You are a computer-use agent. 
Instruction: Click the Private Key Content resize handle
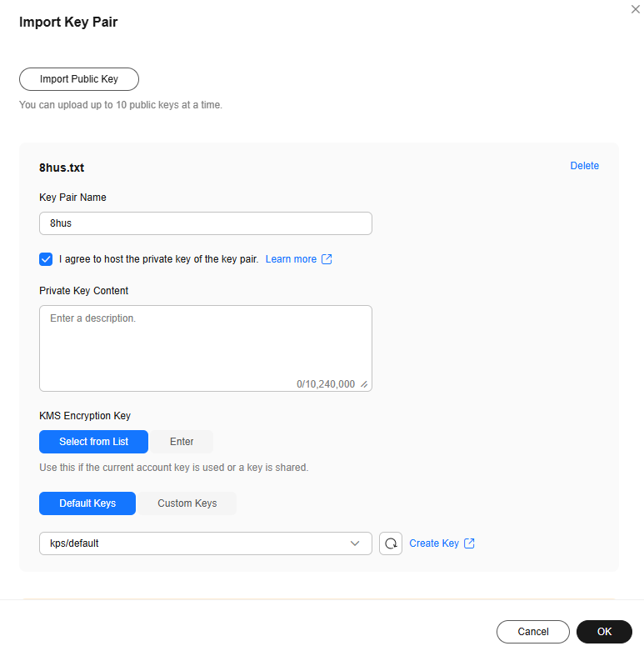tap(364, 384)
